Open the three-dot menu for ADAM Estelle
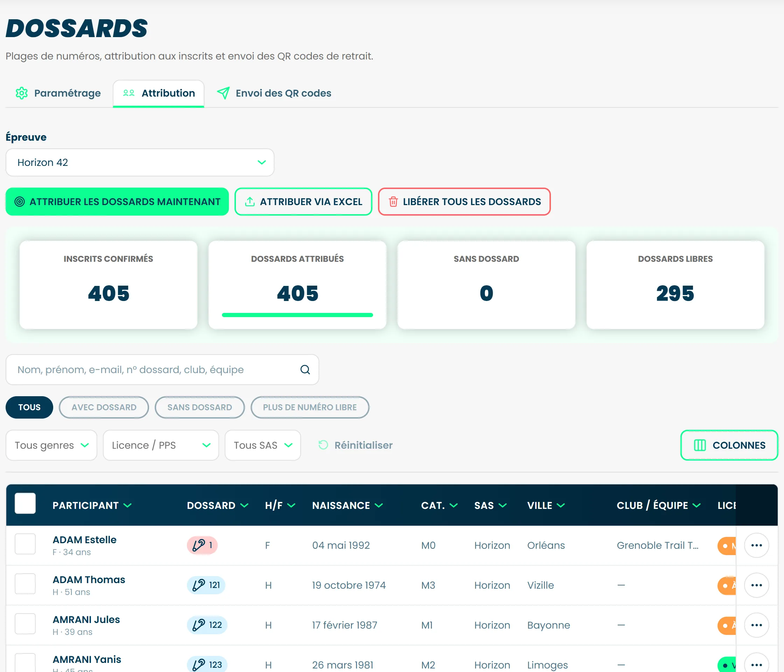Screen dimensions: 784x672 756,545
